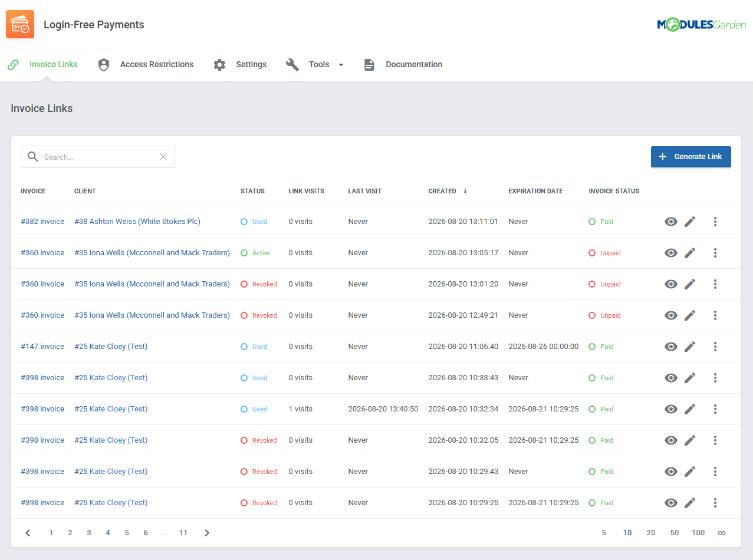Click pencil icon for link created 10:29:25
The height and width of the screenshot is (560, 753).
pos(690,503)
